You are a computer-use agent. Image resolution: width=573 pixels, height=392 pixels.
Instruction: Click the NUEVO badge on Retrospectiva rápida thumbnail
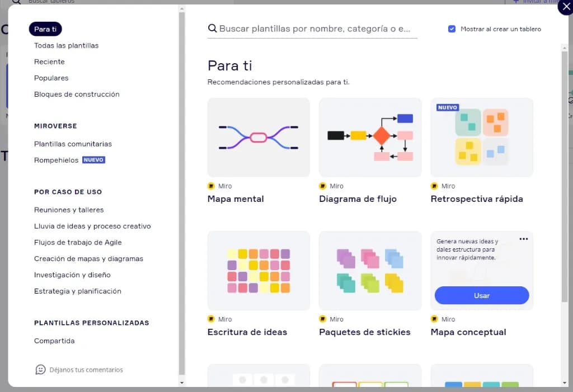448,107
